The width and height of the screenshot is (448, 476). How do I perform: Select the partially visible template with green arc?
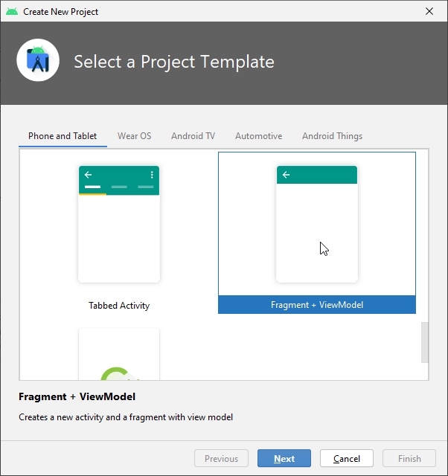coord(119,354)
